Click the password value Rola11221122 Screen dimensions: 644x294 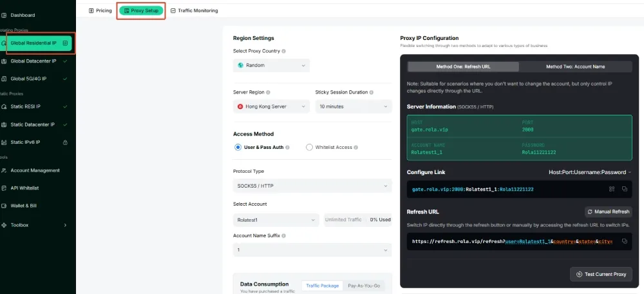coord(539,152)
